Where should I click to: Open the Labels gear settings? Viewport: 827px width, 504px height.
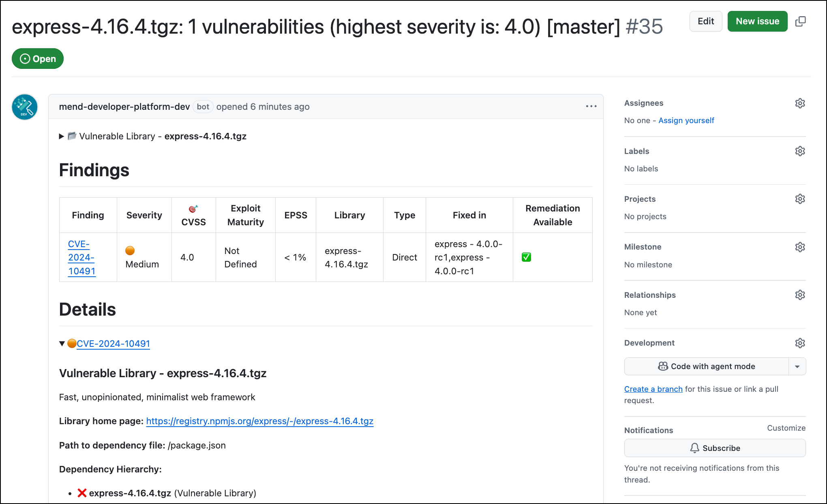click(x=800, y=151)
